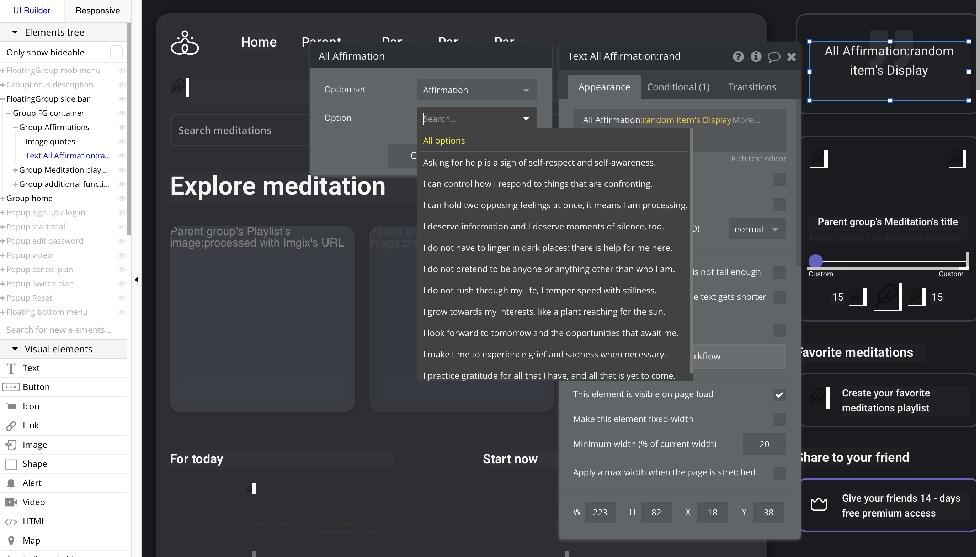Collapse the Elements tree section
This screenshot has height=557, width=980.
[15, 32]
